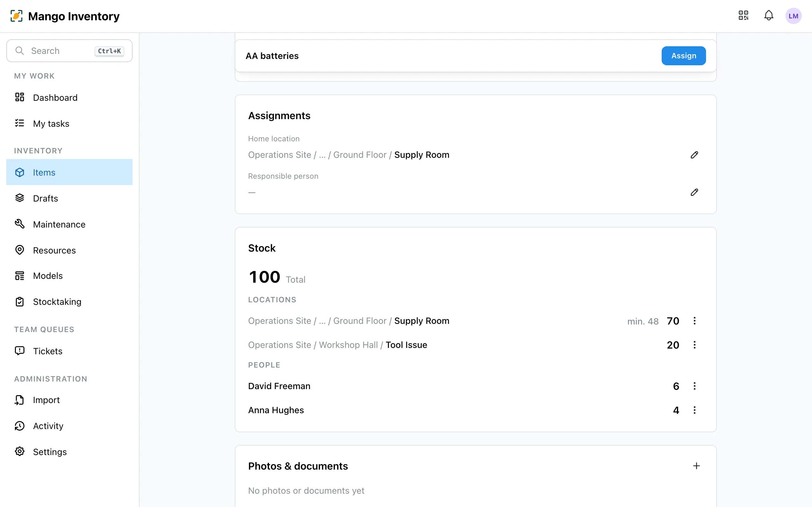Viewport: 812px width, 507px height.
Task: Follow the Supply Room home location link
Action: (422, 155)
